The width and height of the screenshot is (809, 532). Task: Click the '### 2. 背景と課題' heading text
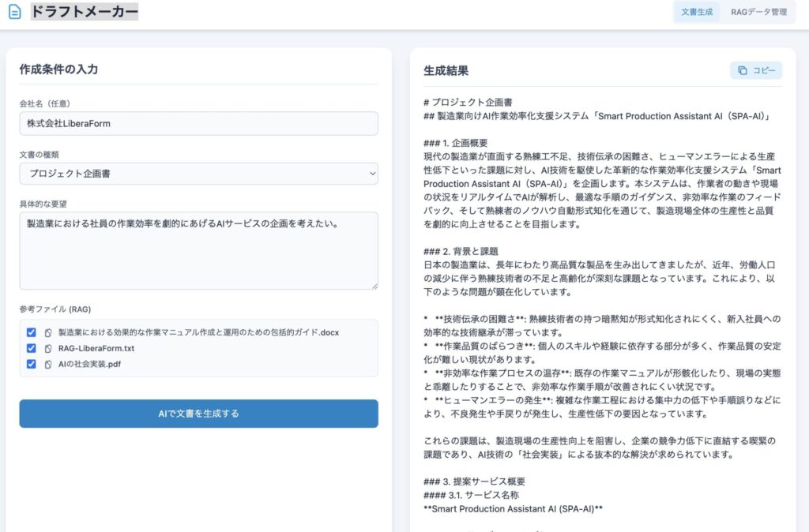[x=461, y=252]
